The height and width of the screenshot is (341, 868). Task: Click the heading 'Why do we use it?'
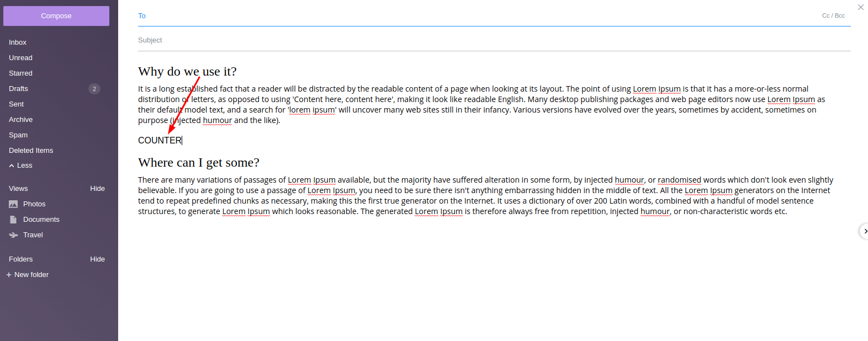[187, 72]
